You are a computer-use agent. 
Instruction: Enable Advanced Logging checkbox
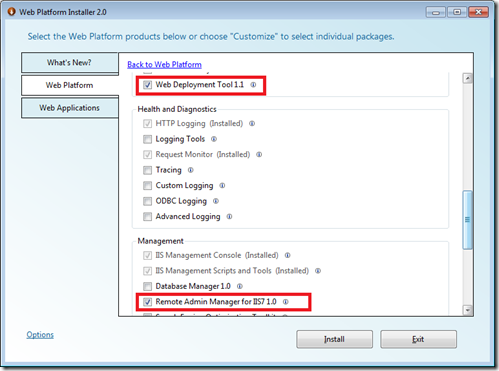click(x=147, y=217)
